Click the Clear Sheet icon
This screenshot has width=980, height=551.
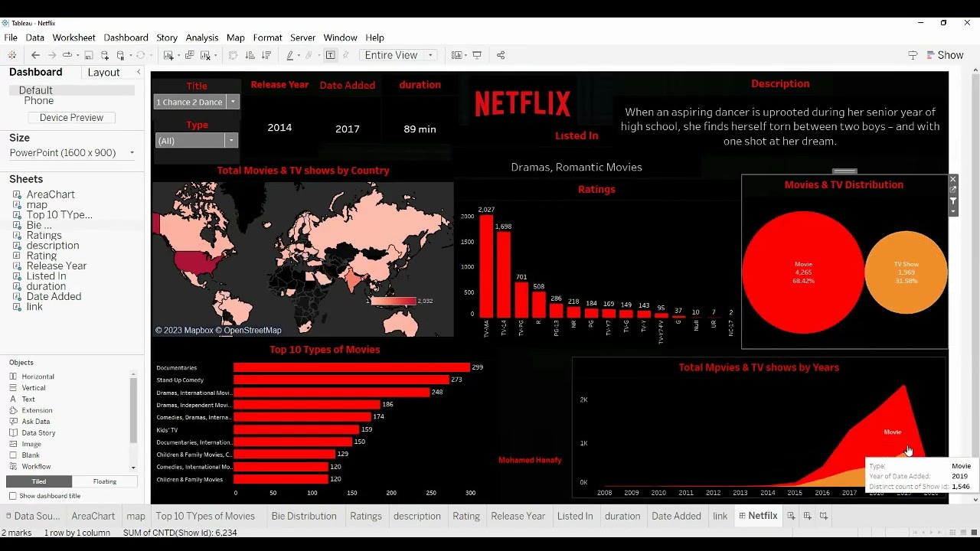coord(204,55)
